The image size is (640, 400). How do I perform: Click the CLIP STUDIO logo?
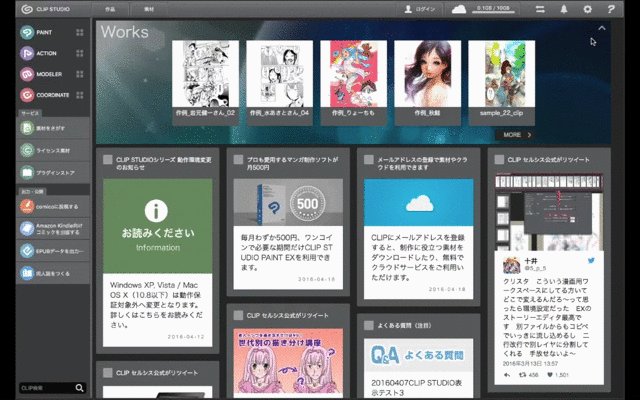coord(45,9)
